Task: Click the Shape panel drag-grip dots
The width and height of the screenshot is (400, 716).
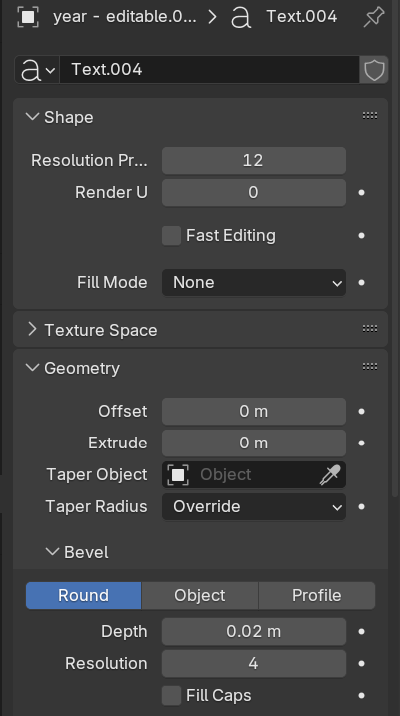Action: tap(370, 116)
